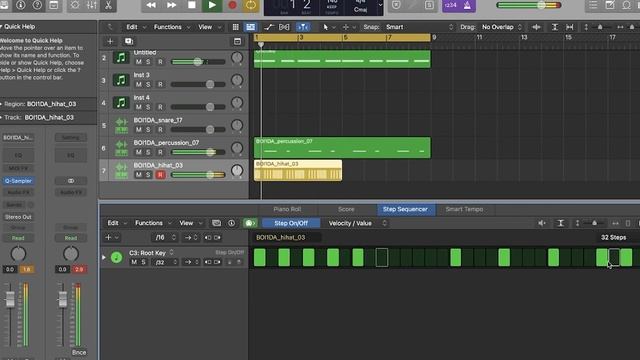Screen dimensions: 640x360
Task: Select the green BOI1DA_percussion_07 region
Action: point(342,147)
